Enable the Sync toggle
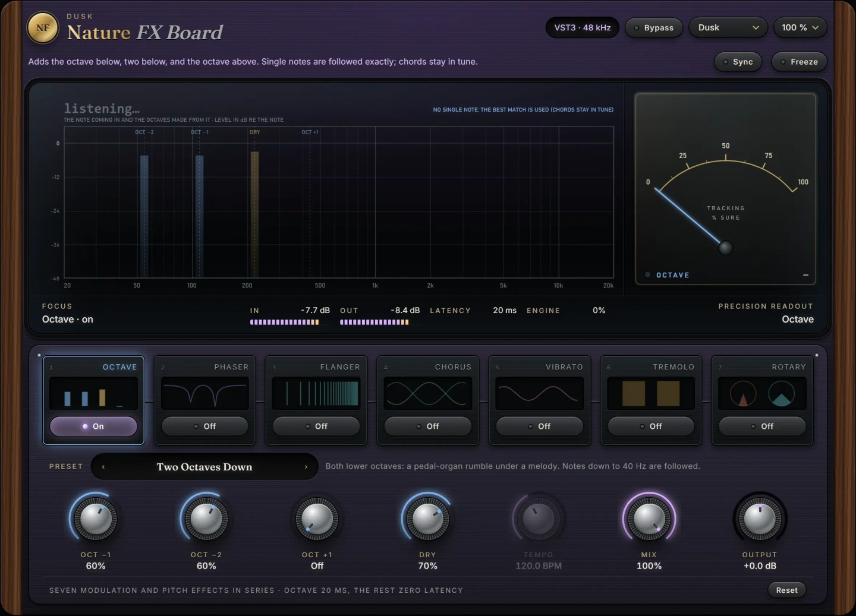The image size is (856, 616). (x=738, y=62)
